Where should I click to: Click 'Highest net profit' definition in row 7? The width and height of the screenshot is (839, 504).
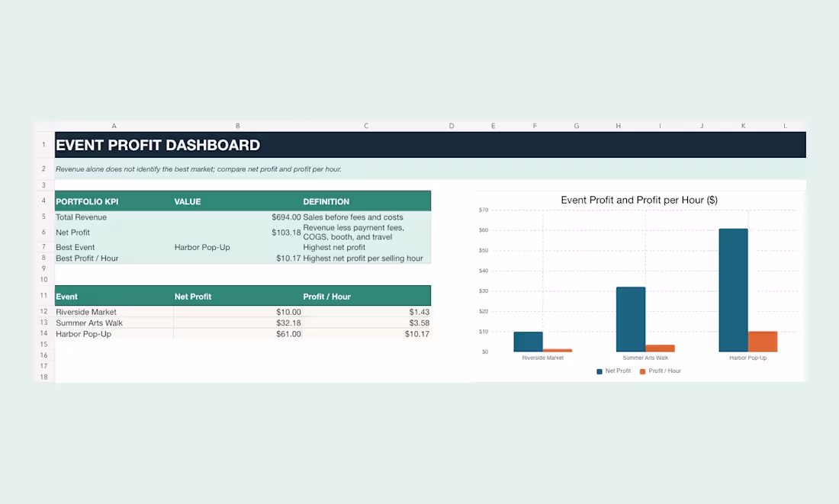[367, 247]
